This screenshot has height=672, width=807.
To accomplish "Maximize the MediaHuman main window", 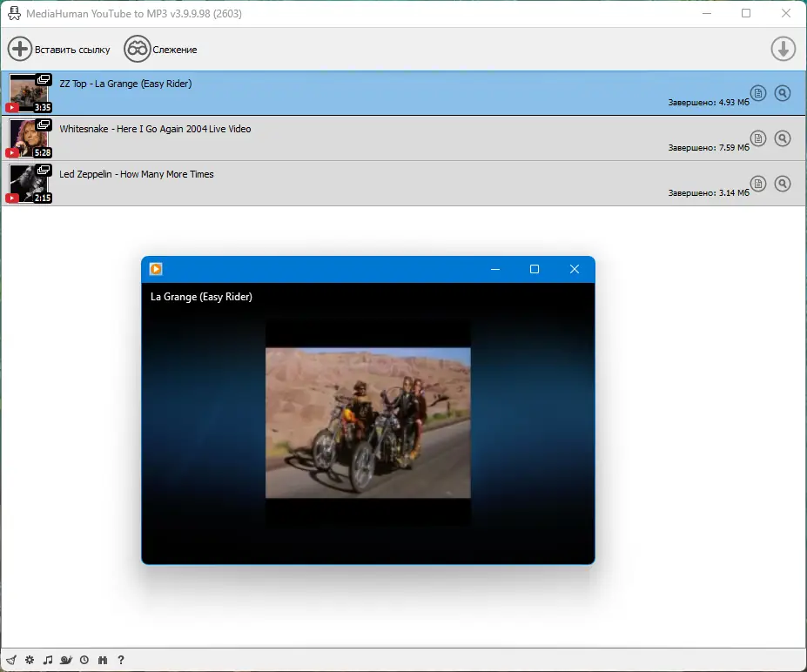I will pos(746,13).
